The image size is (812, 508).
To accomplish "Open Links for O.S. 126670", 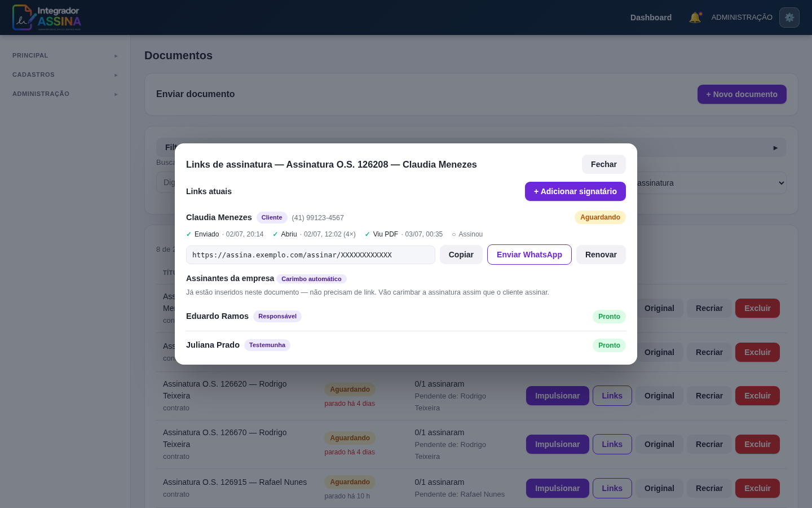I will 612,444.
